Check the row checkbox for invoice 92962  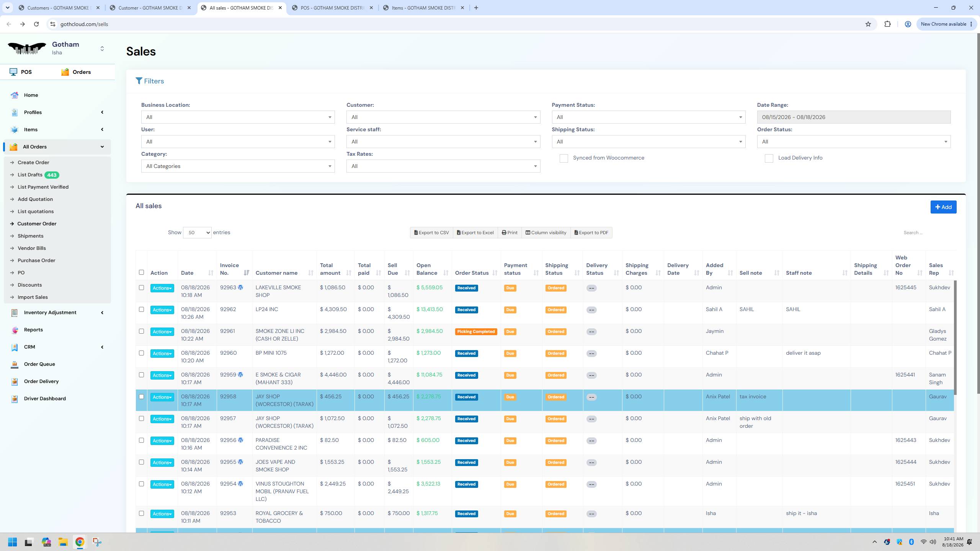tap(141, 309)
